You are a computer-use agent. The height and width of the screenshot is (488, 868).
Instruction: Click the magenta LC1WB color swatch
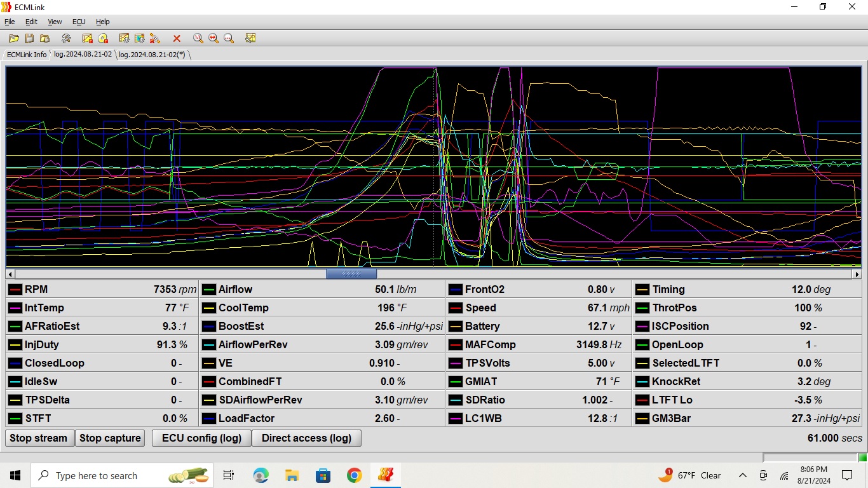point(455,419)
